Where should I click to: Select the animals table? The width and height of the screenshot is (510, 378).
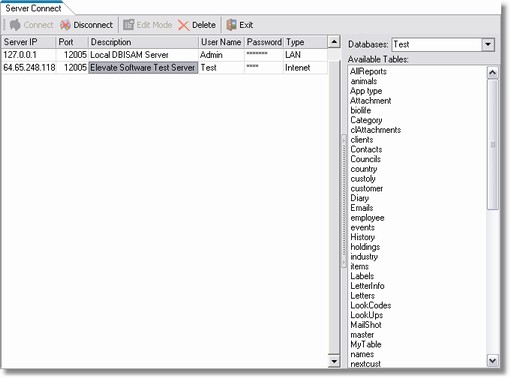coord(364,81)
